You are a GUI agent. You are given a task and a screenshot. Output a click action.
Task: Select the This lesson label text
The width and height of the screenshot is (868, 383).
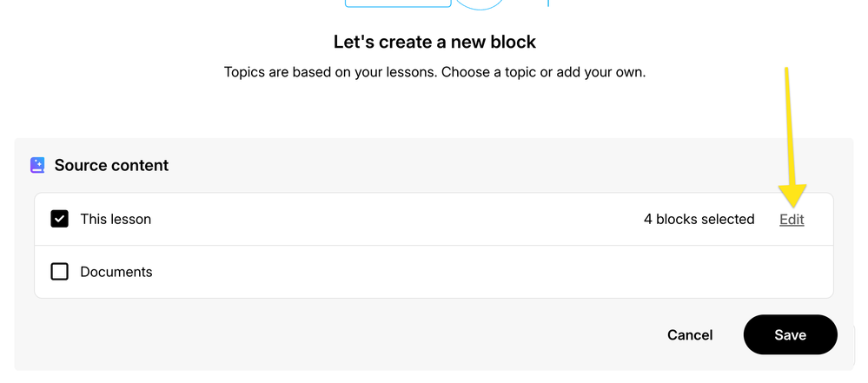coord(116,220)
